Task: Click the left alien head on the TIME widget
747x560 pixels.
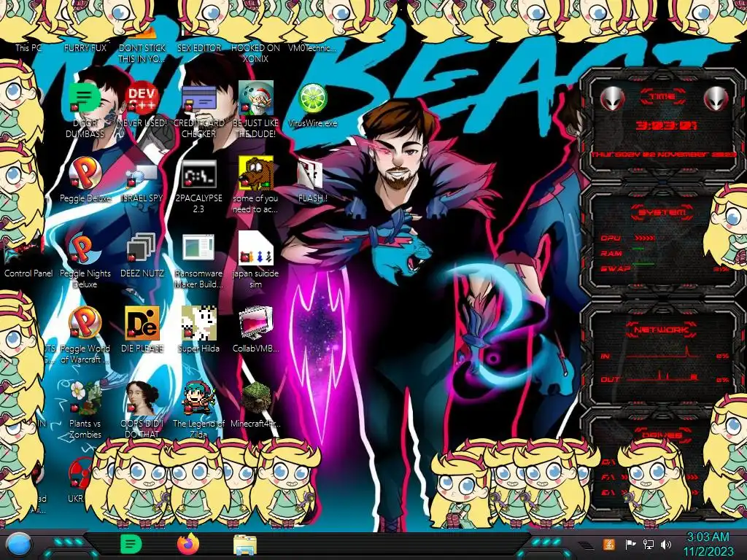Action: [x=612, y=98]
